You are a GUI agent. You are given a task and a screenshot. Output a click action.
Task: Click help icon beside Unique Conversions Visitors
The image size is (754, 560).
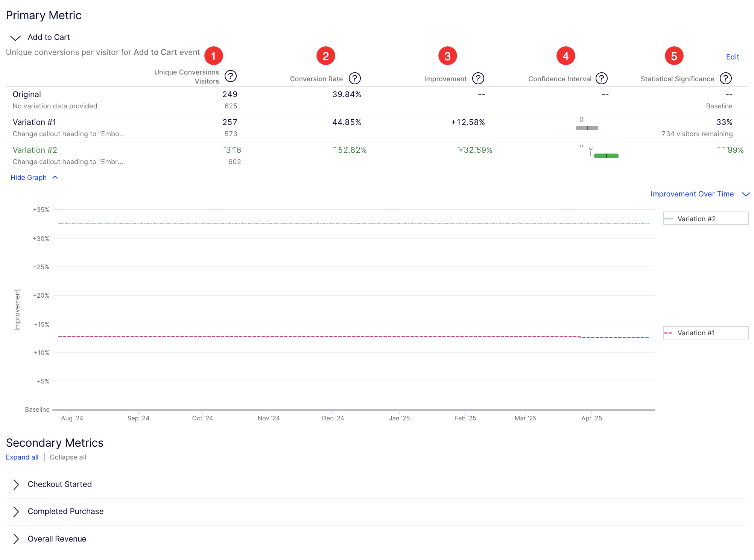(231, 76)
